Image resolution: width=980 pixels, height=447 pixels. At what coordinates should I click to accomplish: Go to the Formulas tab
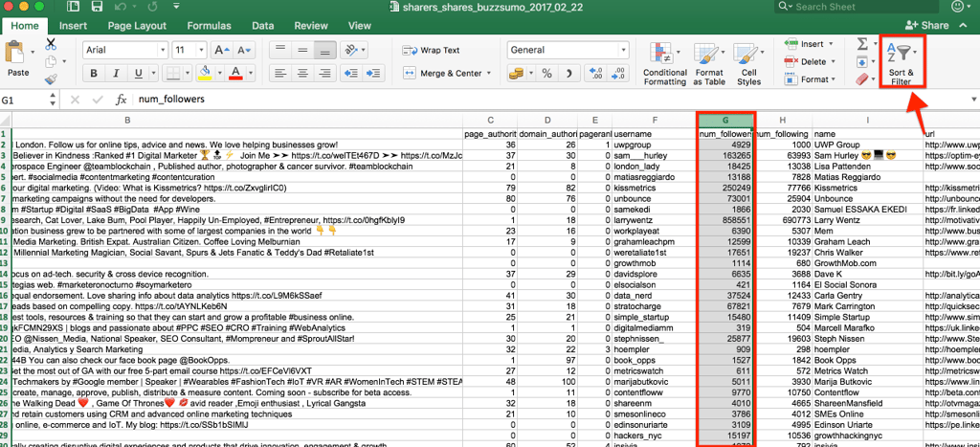point(209,26)
